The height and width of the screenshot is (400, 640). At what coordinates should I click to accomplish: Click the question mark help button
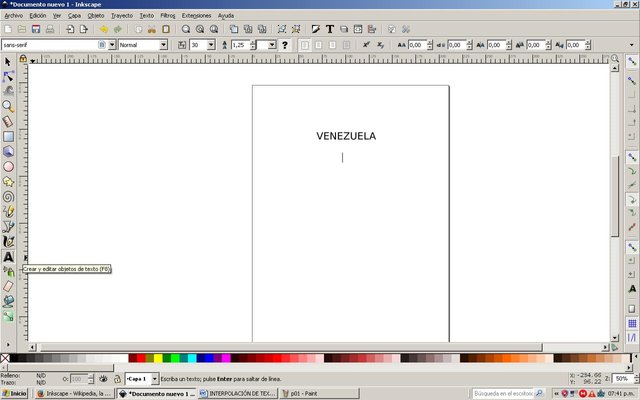pyautogui.click(x=284, y=45)
